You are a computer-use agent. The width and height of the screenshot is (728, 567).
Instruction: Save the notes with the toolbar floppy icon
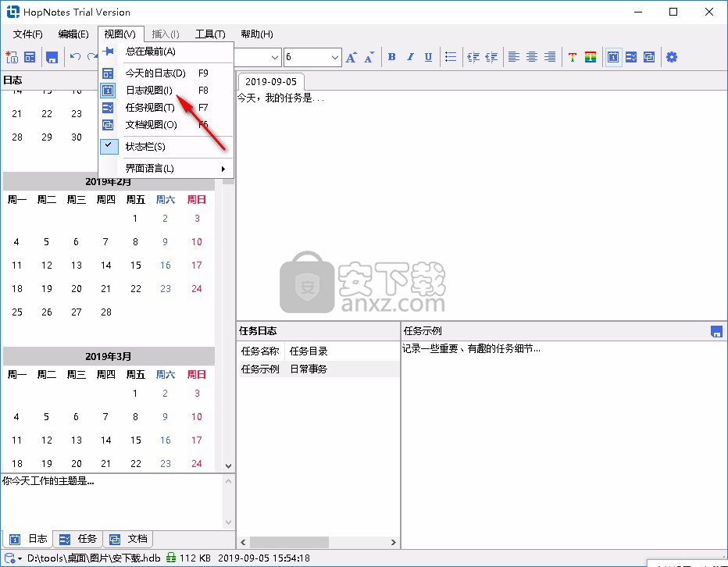click(x=52, y=57)
